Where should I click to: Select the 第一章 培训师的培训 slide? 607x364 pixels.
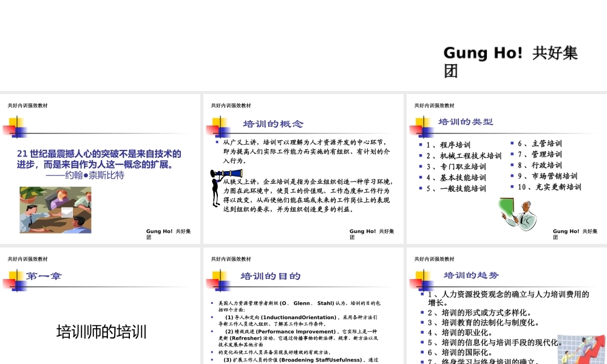pyautogui.click(x=100, y=306)
